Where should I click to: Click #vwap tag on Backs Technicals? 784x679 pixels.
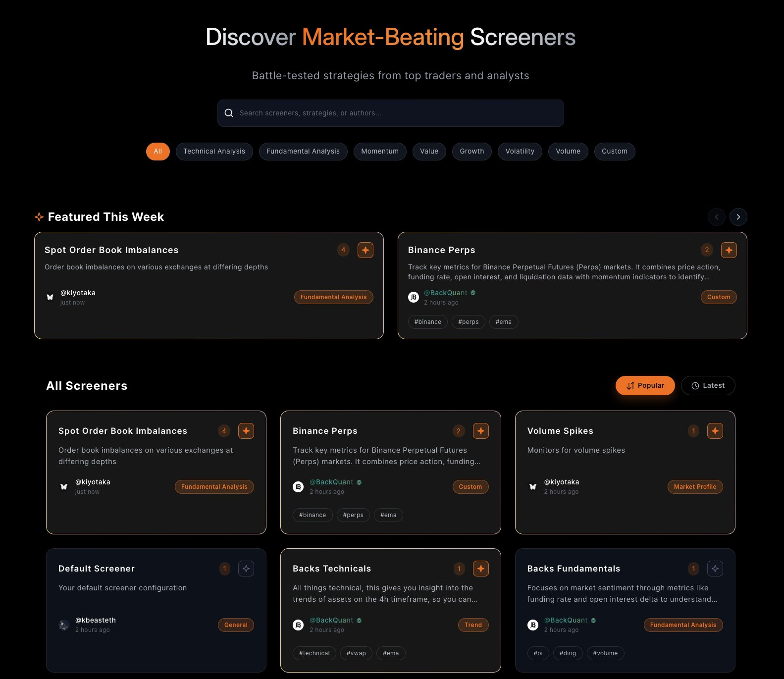point(356,653)
